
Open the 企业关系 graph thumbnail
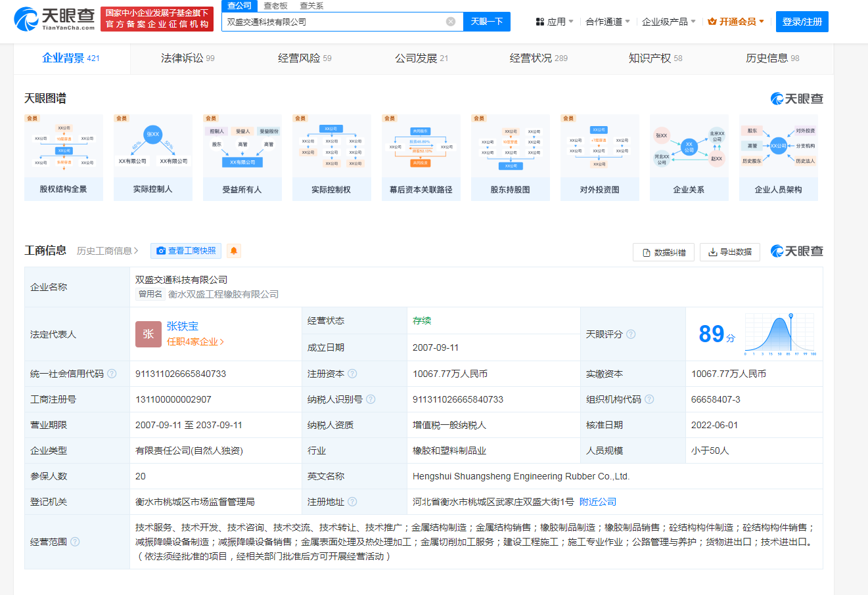[x=689, y=158]
